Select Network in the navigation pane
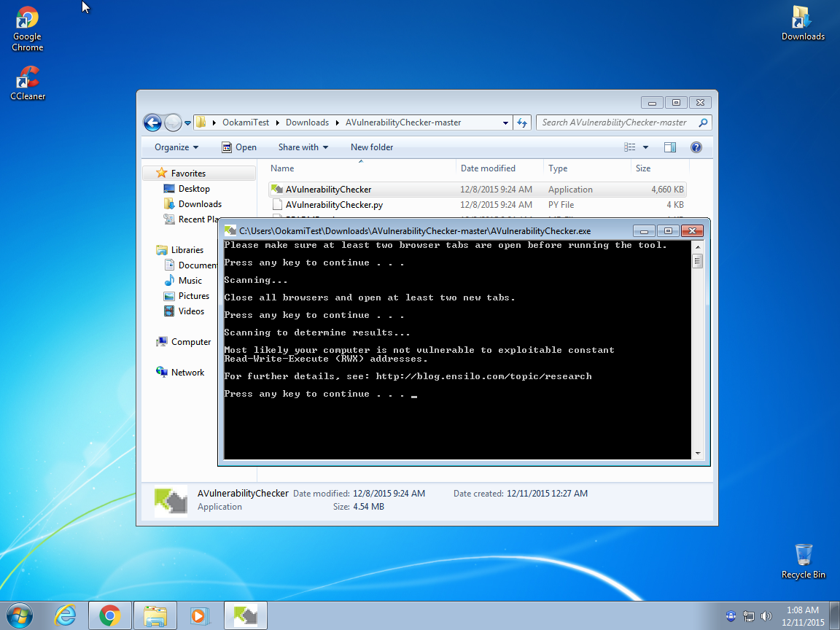The image size is (840, 630). 187,373
